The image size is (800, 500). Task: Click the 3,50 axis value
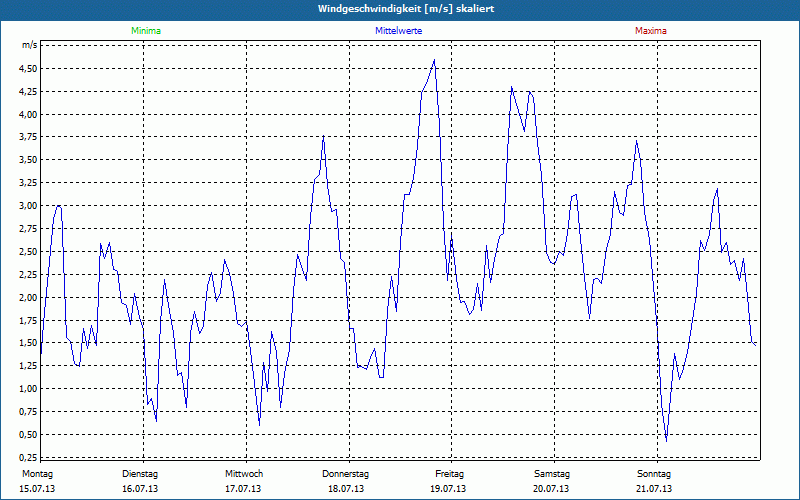click(29, 160)
